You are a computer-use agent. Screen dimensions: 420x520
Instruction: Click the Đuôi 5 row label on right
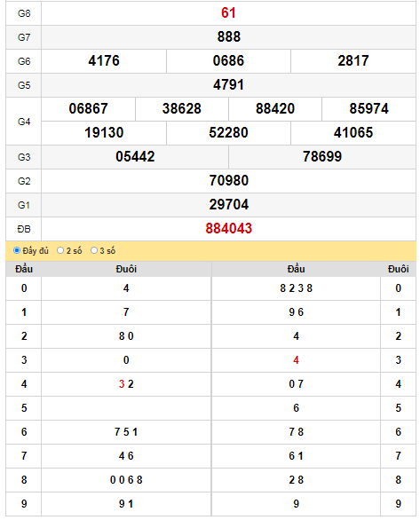coord(398,408)
